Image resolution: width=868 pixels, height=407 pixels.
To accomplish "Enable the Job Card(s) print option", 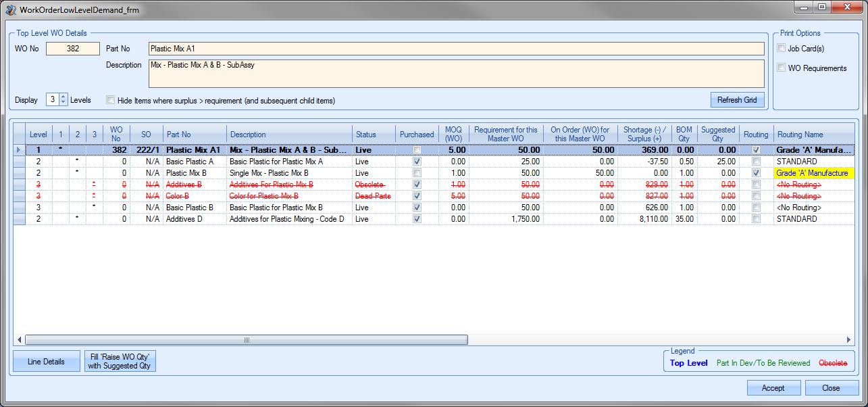I will [782, 48].
